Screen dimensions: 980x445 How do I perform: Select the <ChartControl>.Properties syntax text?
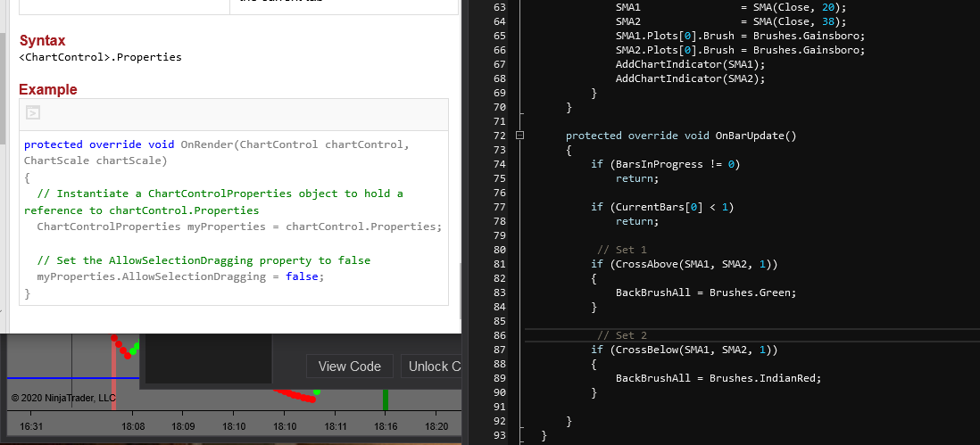101,57
